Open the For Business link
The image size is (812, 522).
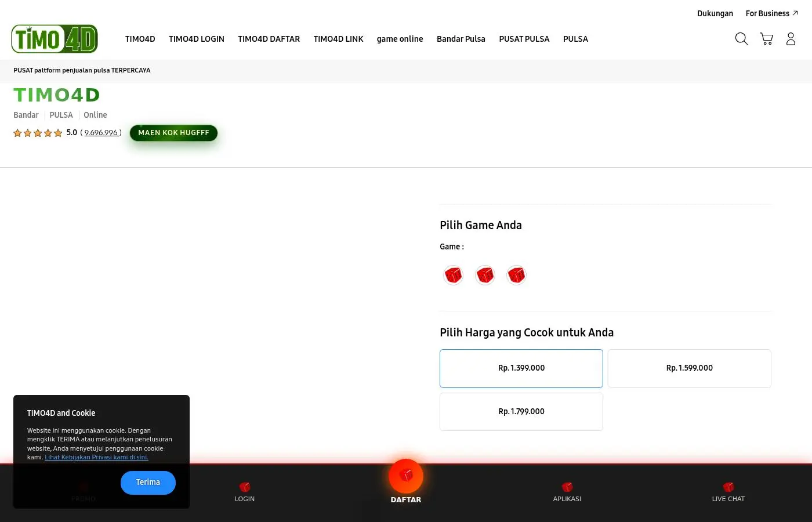pos(772,13)
